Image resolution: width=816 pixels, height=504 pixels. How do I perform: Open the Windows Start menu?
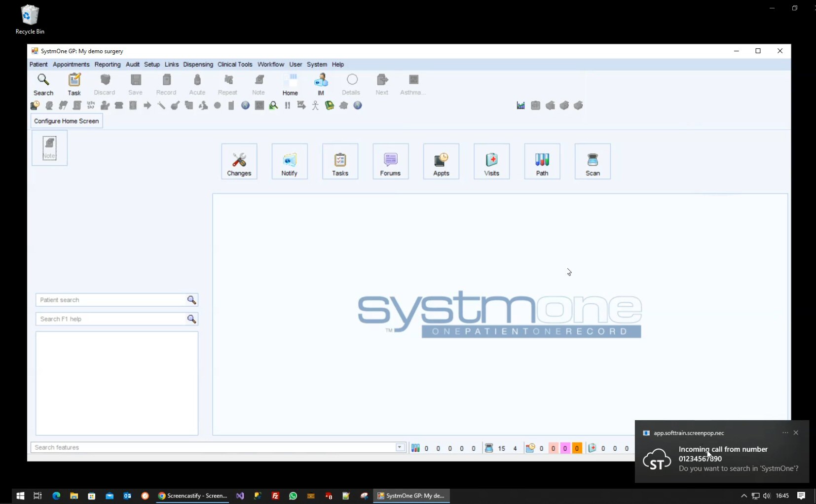[20, 496]
